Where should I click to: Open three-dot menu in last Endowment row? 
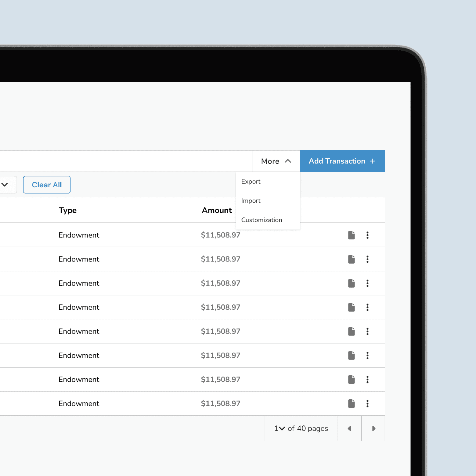tap(367, 403)
